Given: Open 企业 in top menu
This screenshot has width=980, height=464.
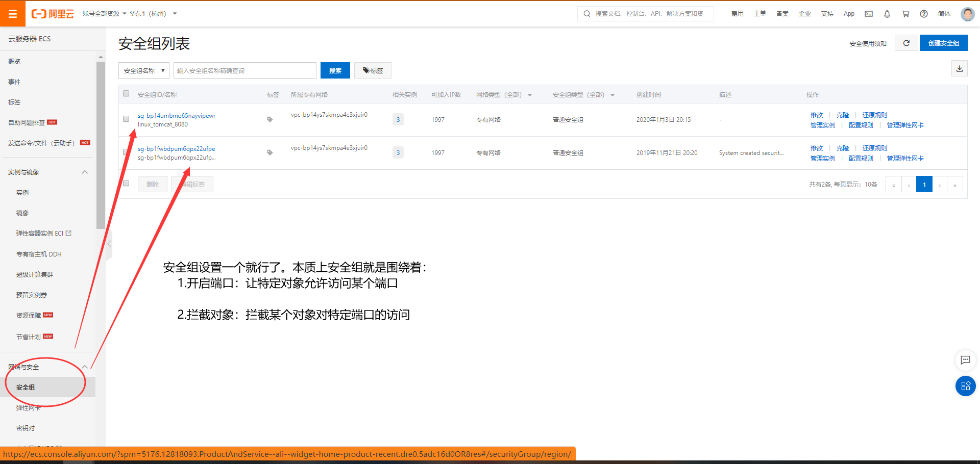Looking at the screenshot, I should [804, 14].
